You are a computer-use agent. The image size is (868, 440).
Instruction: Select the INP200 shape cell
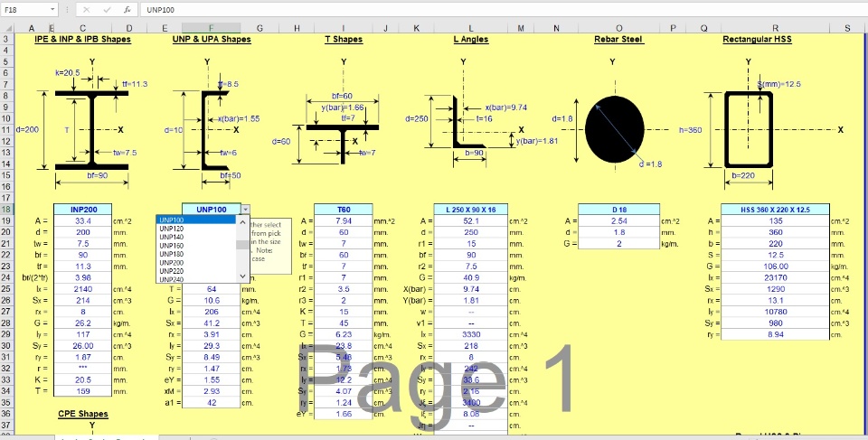coord(83,210)
